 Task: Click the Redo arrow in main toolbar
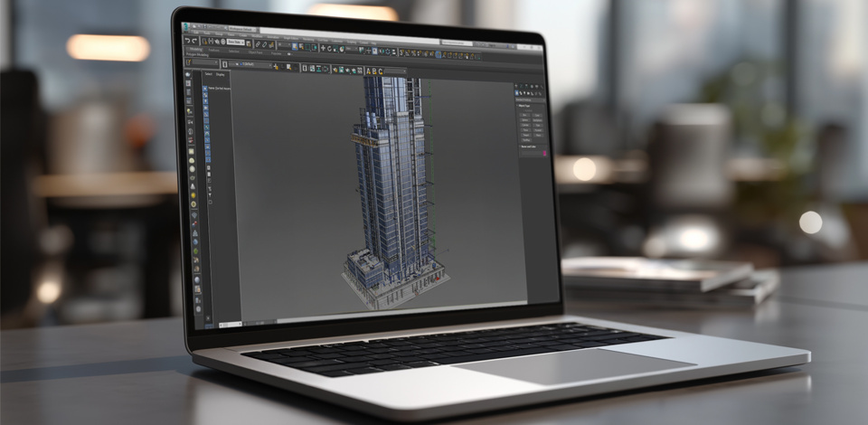pyautogui.click(x=194, y=41)
